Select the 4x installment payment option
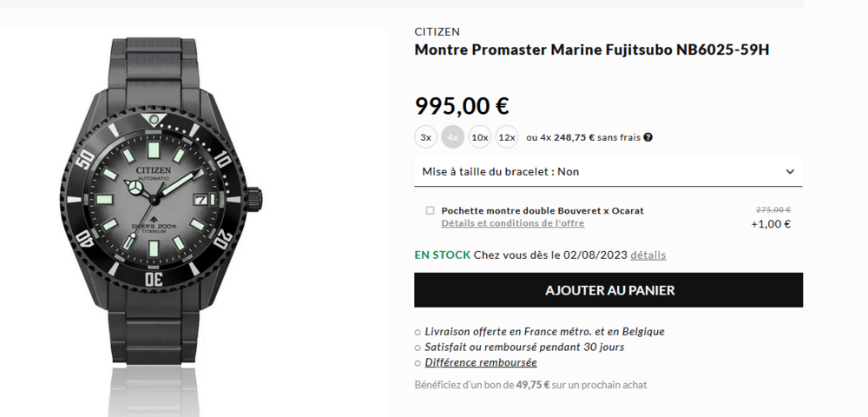868x417 pixels. click(x=452, y=137)
